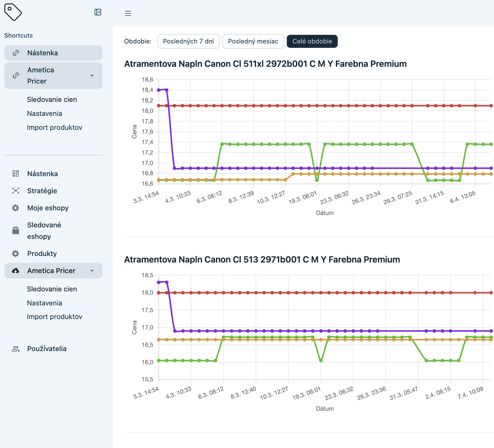Click the 18,5 price axis label

point(148,275)
